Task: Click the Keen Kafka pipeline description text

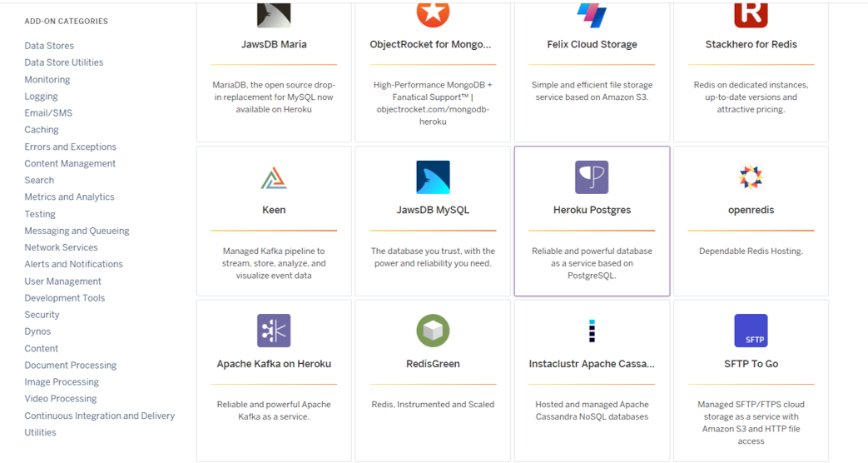Action: 274,263
